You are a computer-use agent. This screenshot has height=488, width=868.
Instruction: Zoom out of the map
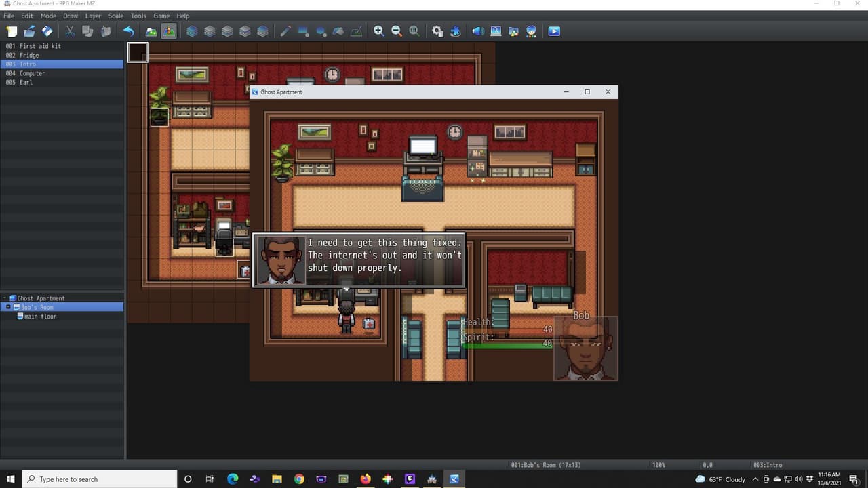(x=397, y=31)
